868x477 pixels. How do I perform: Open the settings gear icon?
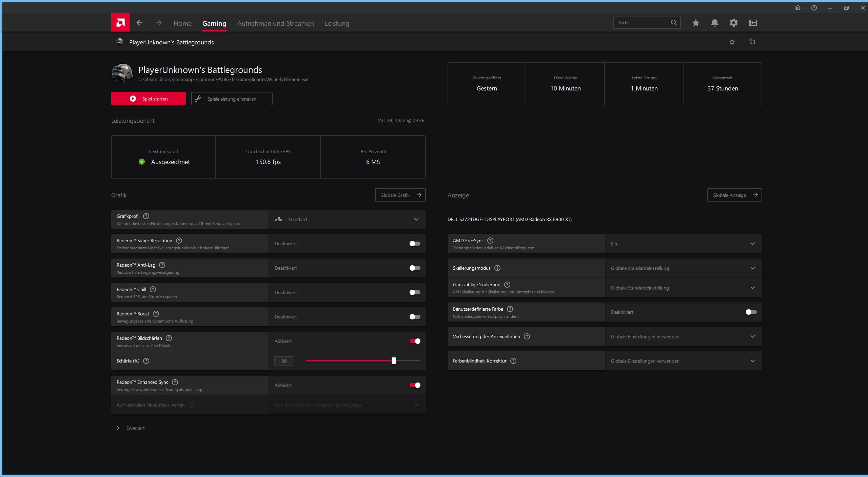click(733, 23)
